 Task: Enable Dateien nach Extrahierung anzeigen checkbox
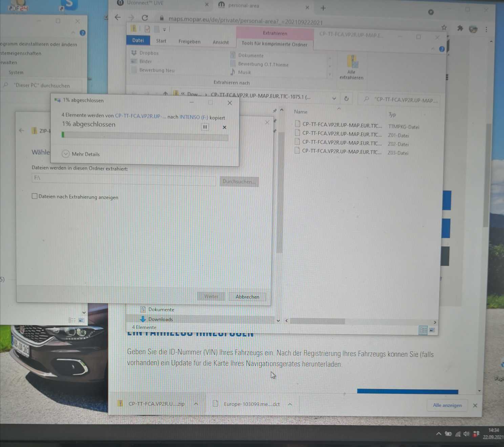pyautogui.click(x=35, y=196)
